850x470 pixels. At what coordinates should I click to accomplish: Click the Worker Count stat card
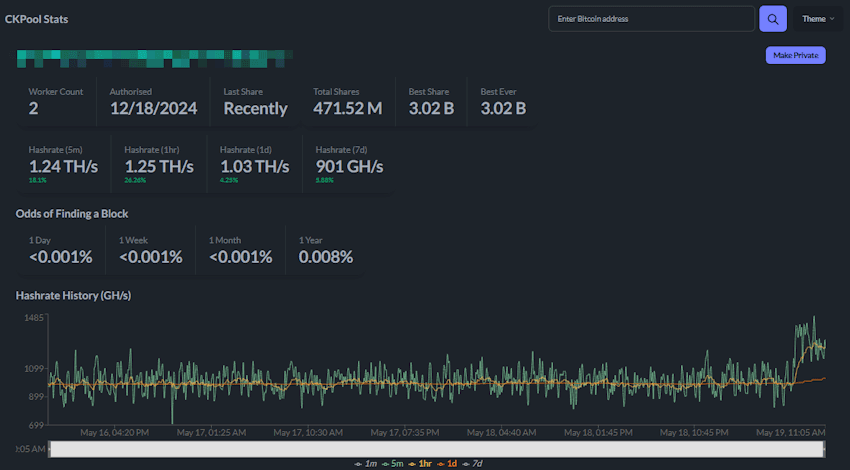click(x=54, y=102)
